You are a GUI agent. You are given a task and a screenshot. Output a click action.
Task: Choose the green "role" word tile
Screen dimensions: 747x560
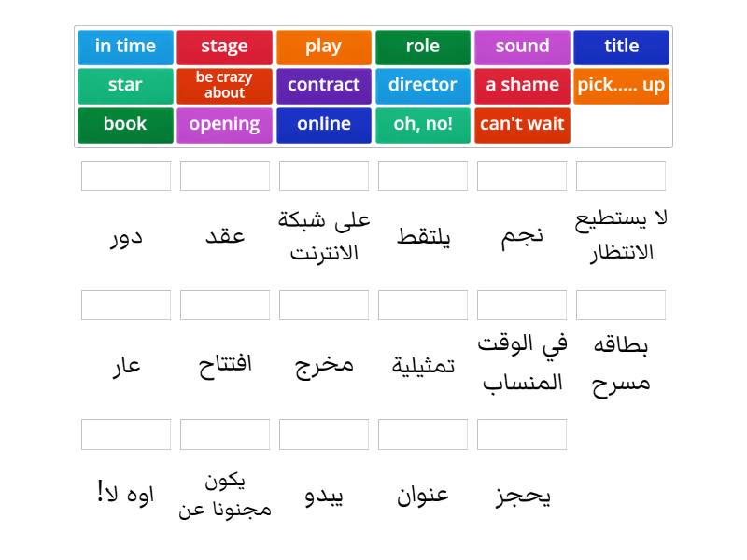[422, 47]
